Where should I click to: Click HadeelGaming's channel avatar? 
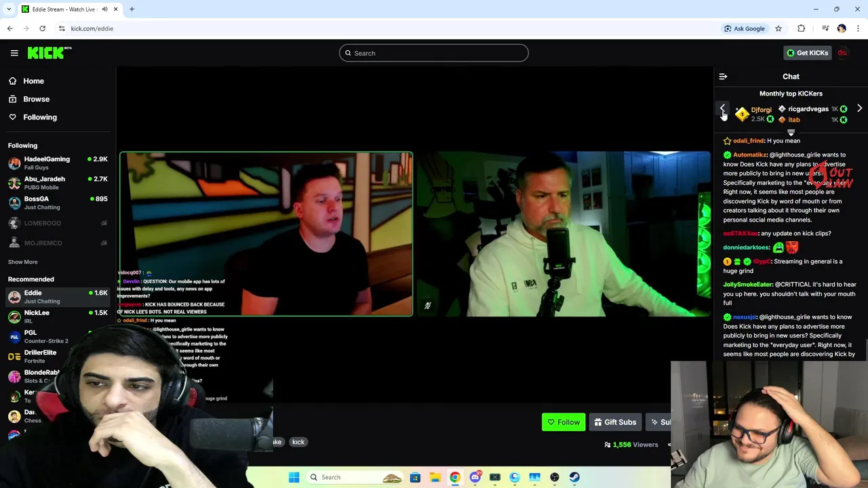click(14, 163)
